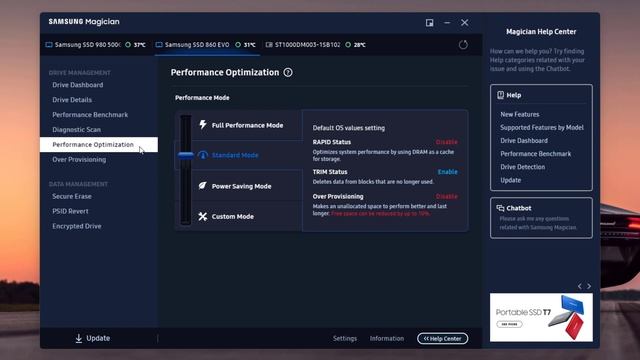Open New Features help link
The width and height of the screenshot is (640, 360).
tap(520, 114)
